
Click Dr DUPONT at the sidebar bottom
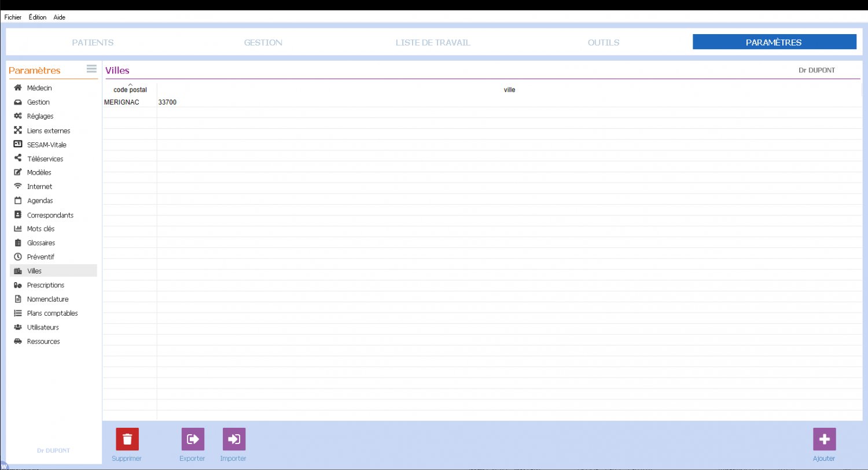click(x=53, y=450)
